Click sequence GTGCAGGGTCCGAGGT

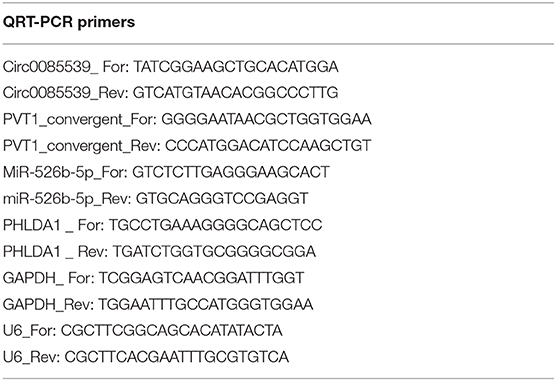click(222, 199)
